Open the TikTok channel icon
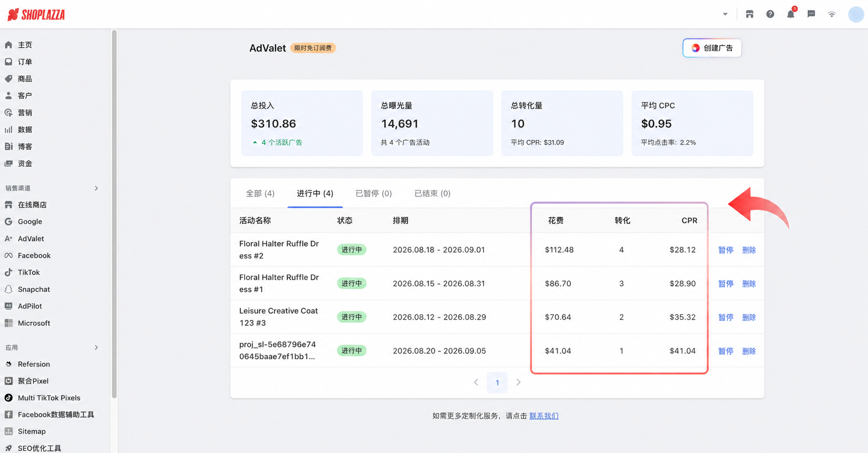Image resolution: width=868 pixels, height=453 pixels. [x=9, y=272]
